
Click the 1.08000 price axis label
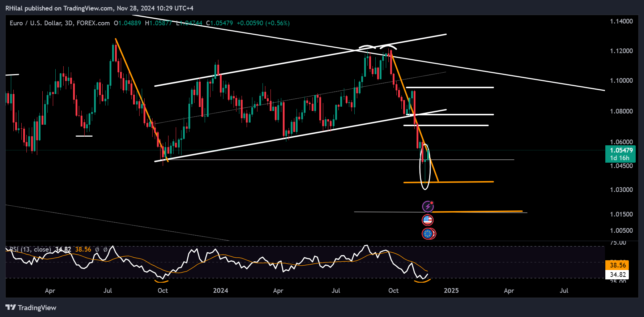click(x=621, y=111)
